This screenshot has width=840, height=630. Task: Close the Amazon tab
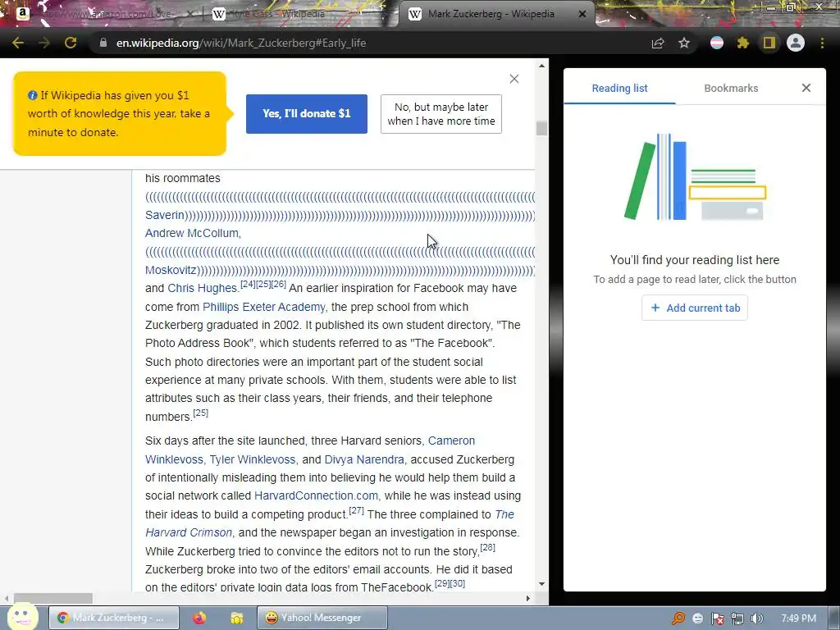[x=189, y=14]
